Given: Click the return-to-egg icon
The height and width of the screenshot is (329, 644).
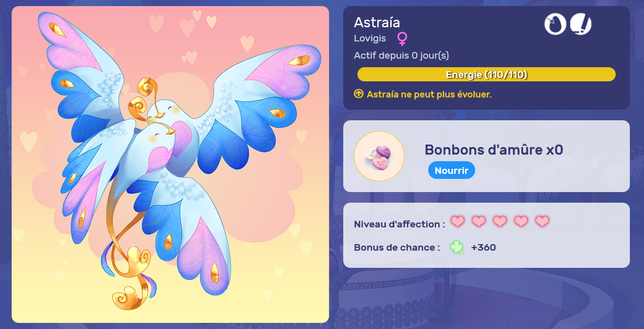Looking at the screenshot, I should click(555, 24).
